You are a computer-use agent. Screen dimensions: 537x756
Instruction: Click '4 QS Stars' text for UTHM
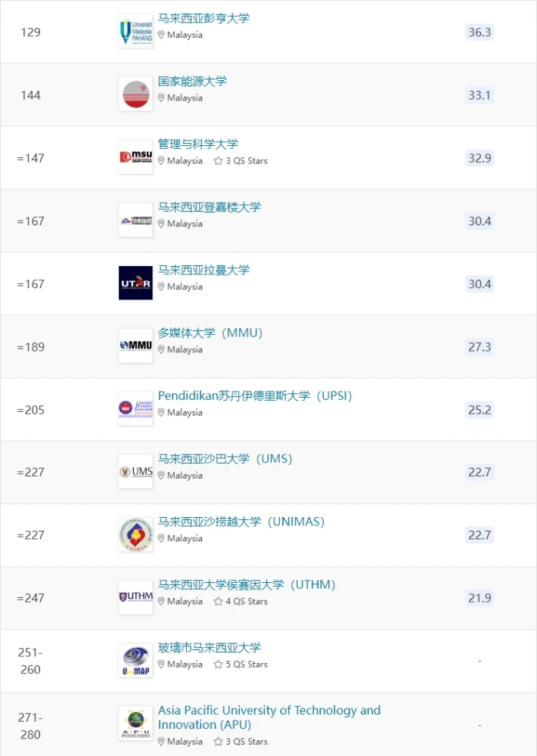[247, 601]
